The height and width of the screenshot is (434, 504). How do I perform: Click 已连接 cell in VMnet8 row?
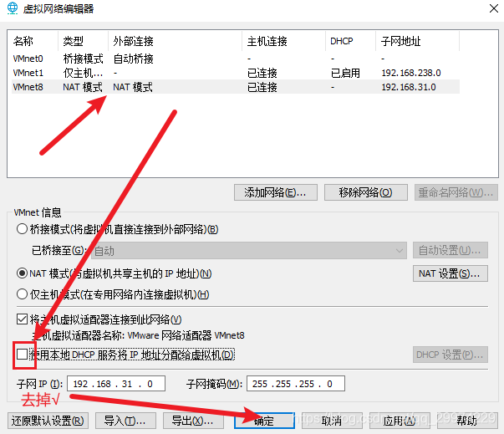[262, 87]
